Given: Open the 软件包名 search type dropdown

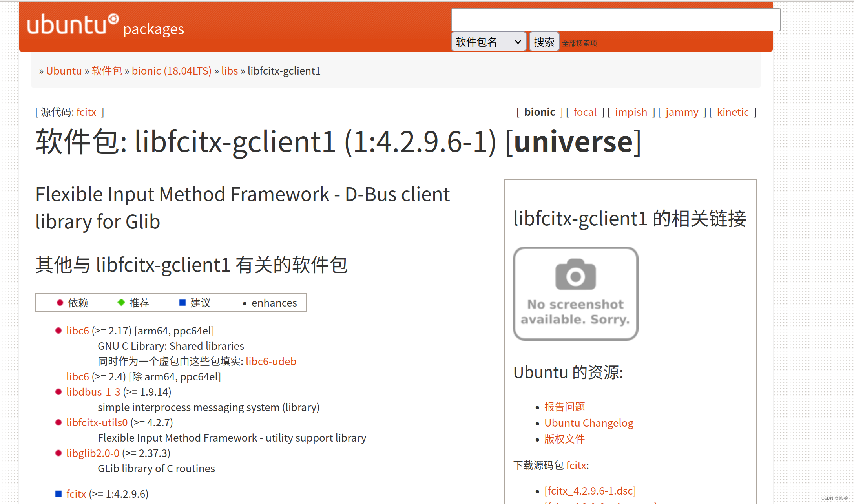Looking at the screenshot, I should [488, 42].
